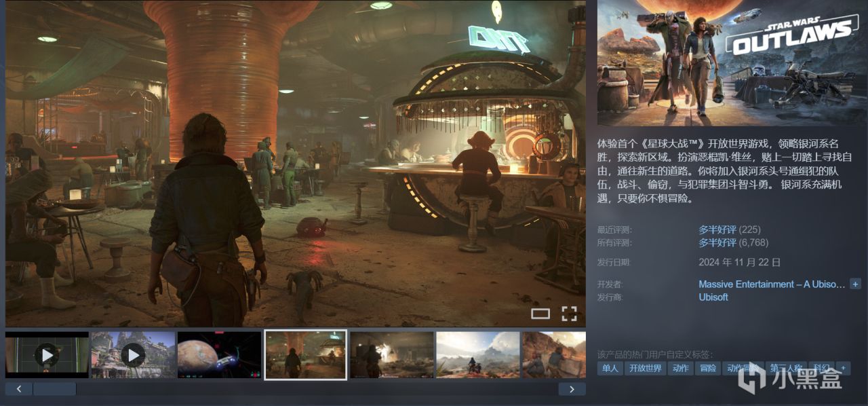The width and height of the screenshot is (868, 406).
Task: Click the 动作冒险 tag
Action: [743, 368]
